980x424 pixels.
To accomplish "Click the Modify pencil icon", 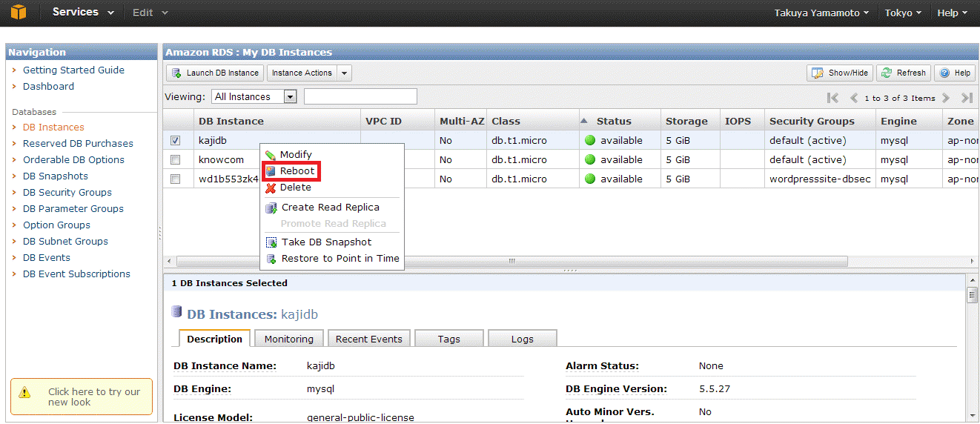I will (x=271, y=154).
